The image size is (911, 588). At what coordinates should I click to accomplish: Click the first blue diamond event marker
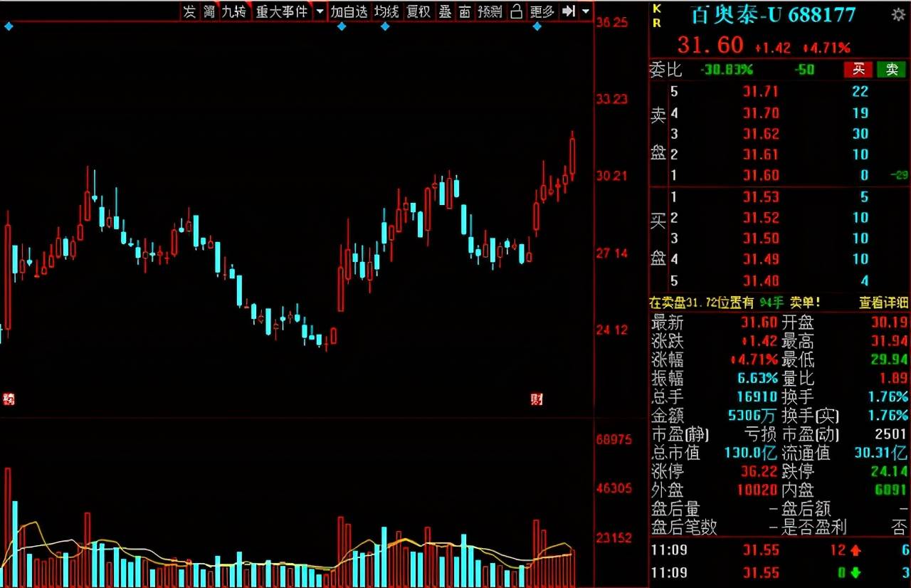(9, 26)
